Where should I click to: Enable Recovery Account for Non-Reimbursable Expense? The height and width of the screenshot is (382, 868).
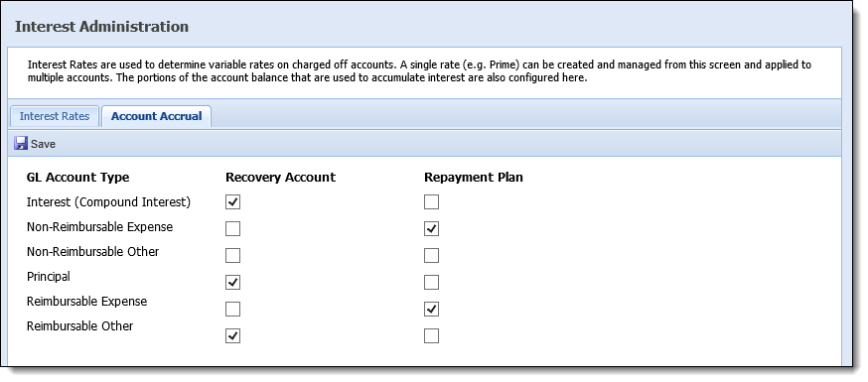233,229
